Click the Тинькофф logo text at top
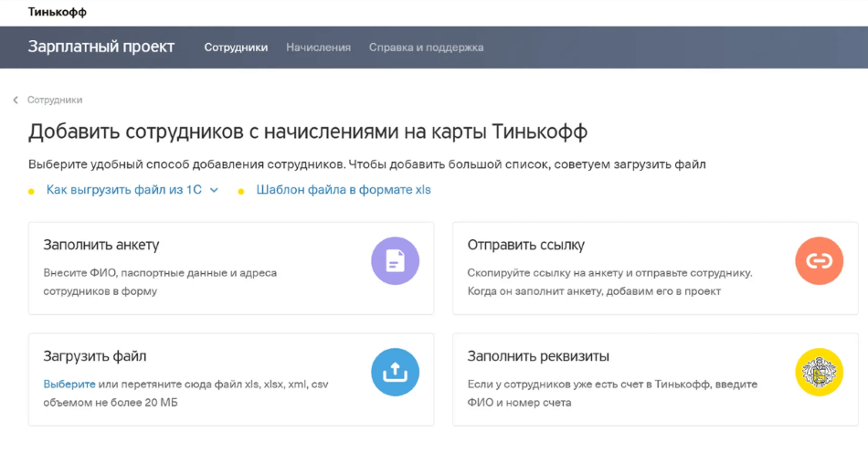The width and height of the screenshot is (868, 464). click(x=58, y=12)
